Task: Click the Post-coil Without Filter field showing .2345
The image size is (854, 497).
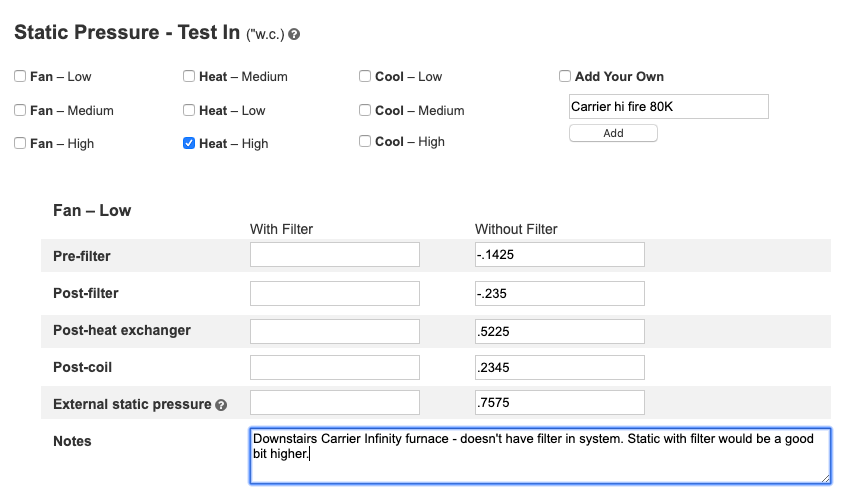Action: point(559,367)
